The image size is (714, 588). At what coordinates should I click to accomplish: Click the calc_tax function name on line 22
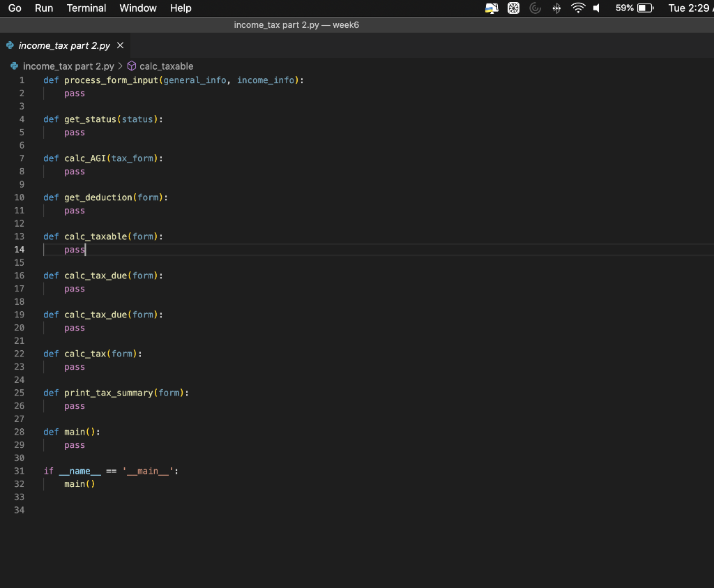[x=85, y=354]
